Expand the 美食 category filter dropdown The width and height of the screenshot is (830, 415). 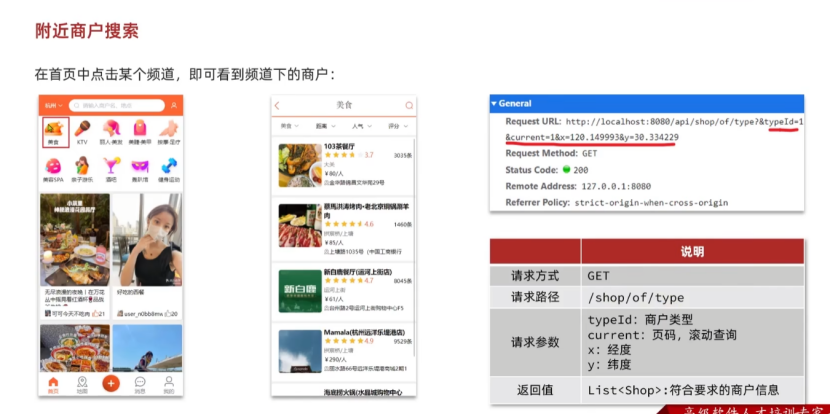coord(290,126)
